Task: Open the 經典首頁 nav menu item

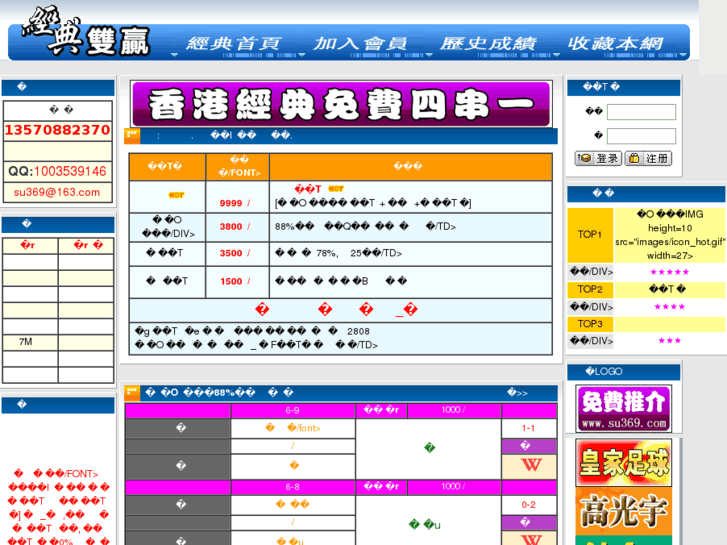Action: [233, 44]
